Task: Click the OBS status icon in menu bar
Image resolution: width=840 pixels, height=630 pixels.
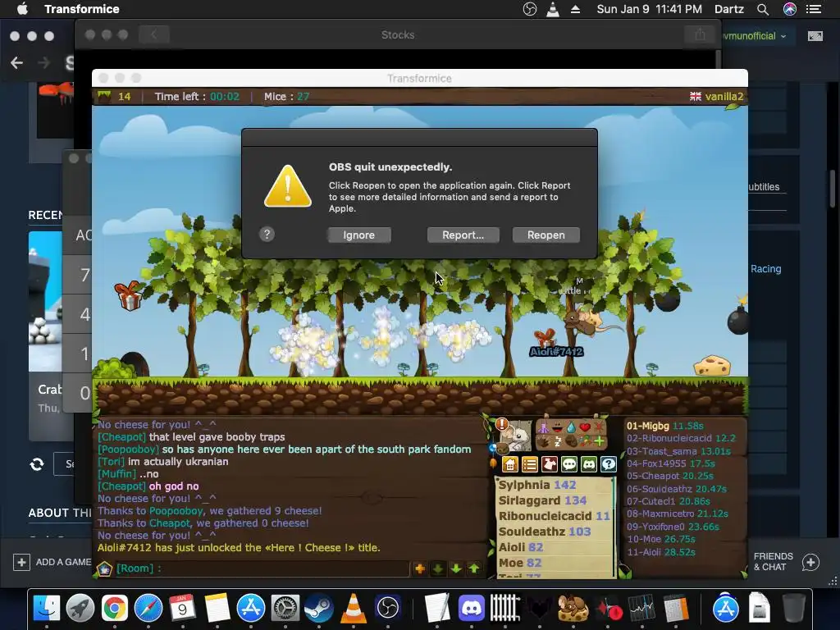Action: tap(529, 9)
